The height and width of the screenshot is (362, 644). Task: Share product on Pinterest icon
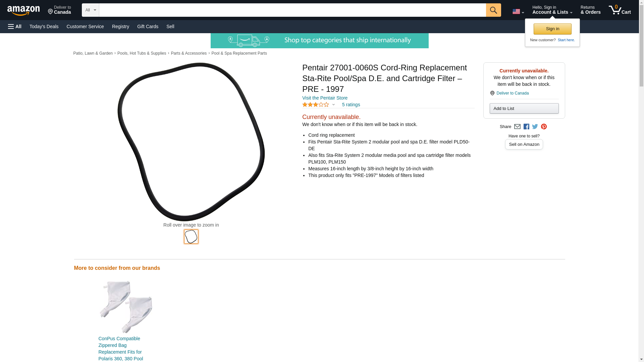(x=544, y=127)
